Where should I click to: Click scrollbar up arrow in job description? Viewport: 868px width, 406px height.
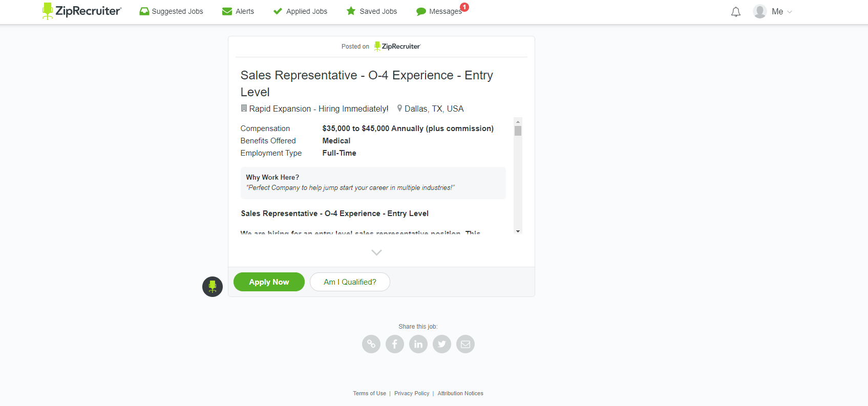pos(518,122)
